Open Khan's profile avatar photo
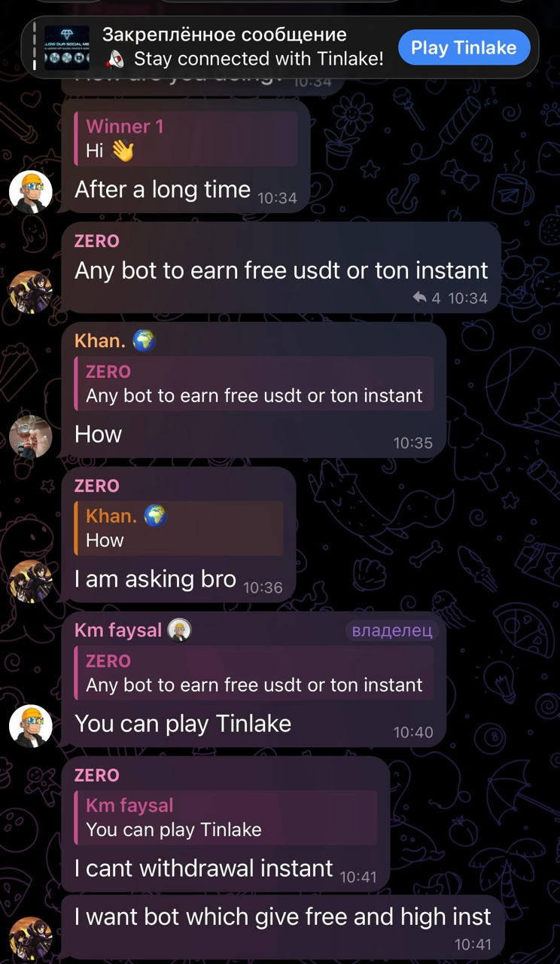 (31, 436)
